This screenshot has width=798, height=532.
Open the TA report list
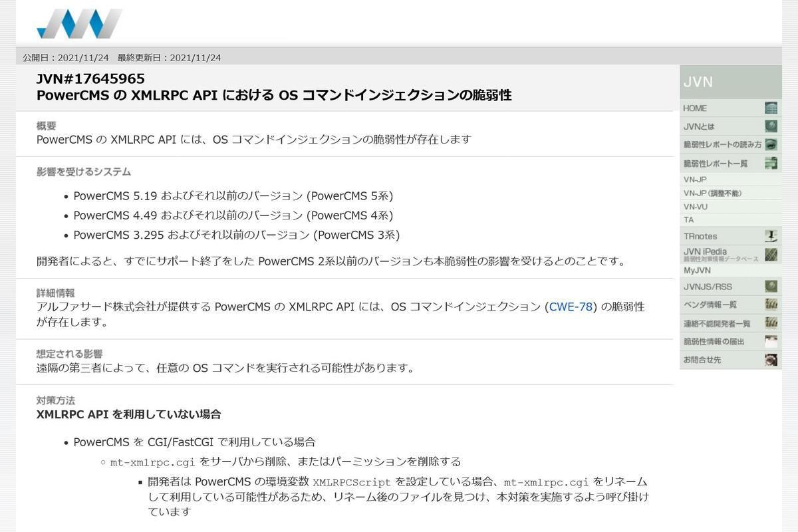730,220
